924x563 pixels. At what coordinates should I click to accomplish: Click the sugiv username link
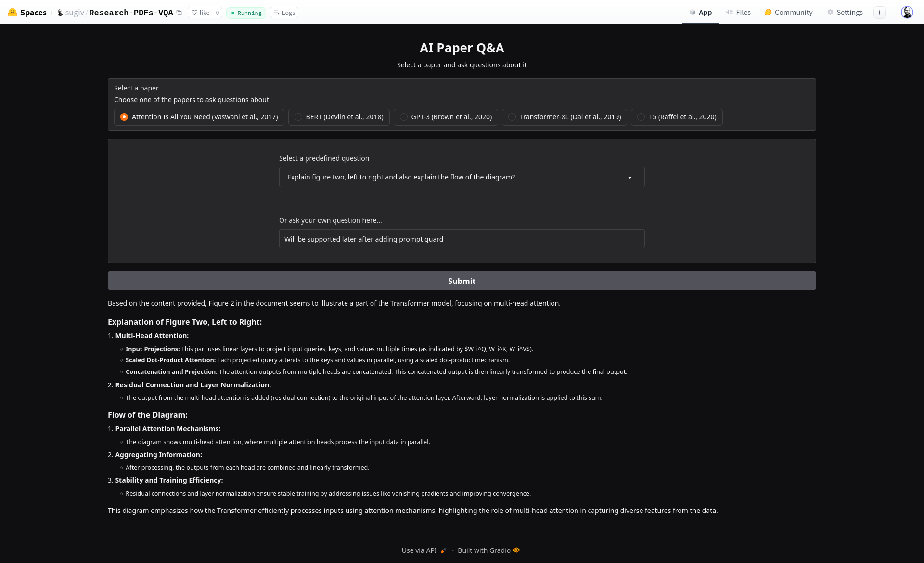[x=75, y=13]
